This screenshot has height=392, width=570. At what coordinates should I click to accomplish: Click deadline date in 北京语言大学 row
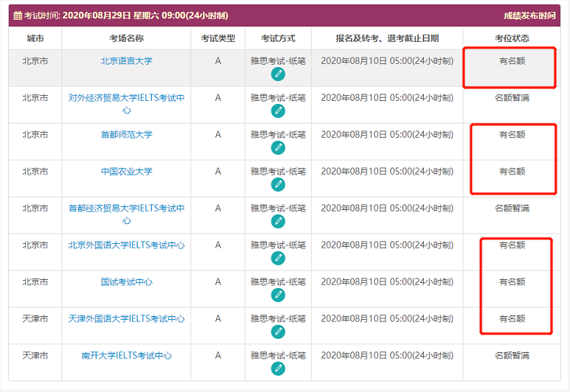point(387,61)
